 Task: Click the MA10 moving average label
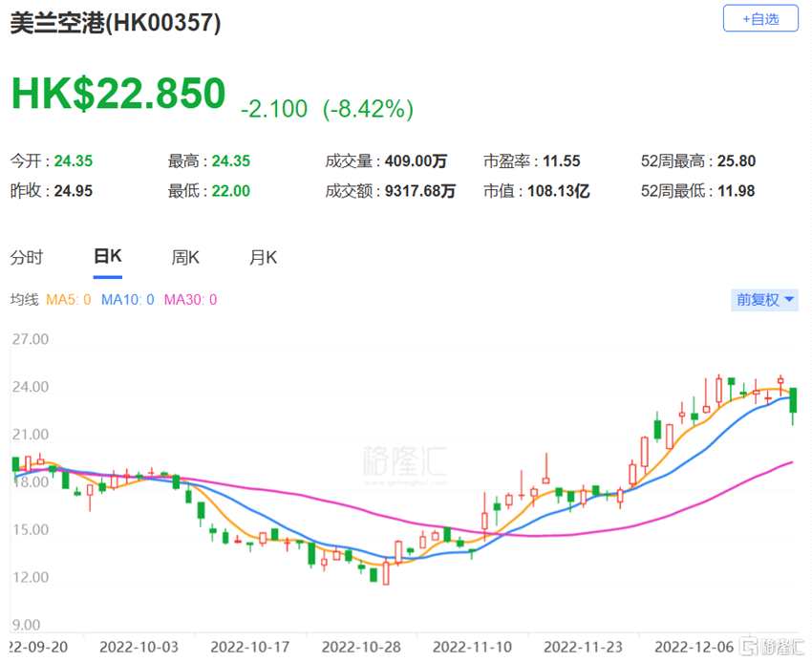pyautogui.click(x=127, y=299)
